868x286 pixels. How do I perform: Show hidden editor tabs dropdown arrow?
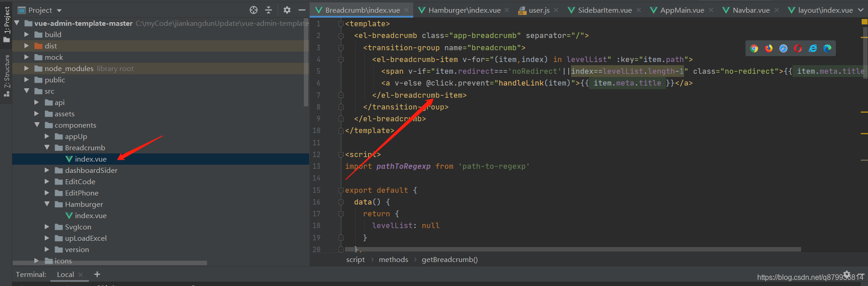click(860, 10)
